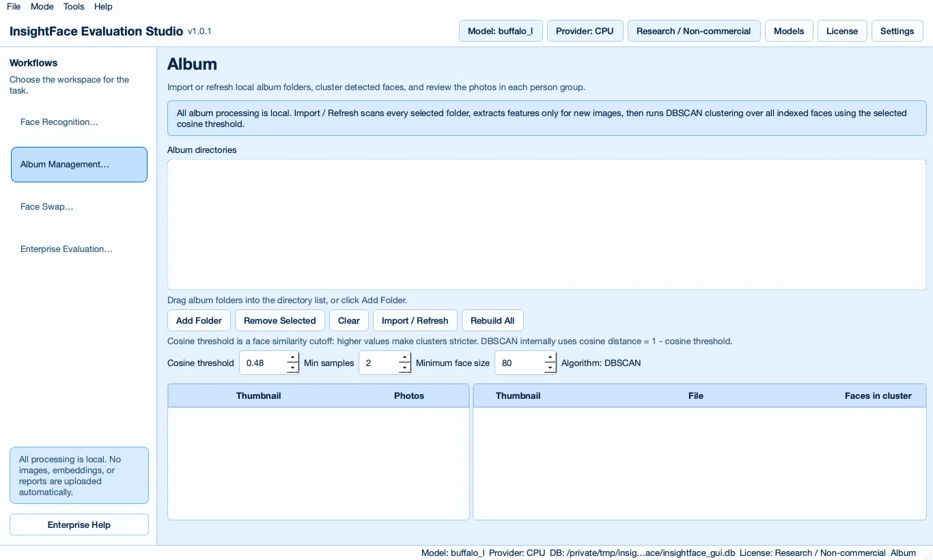Click the Add Folder button
933x560 pixels.
click(x=199, y=320)
